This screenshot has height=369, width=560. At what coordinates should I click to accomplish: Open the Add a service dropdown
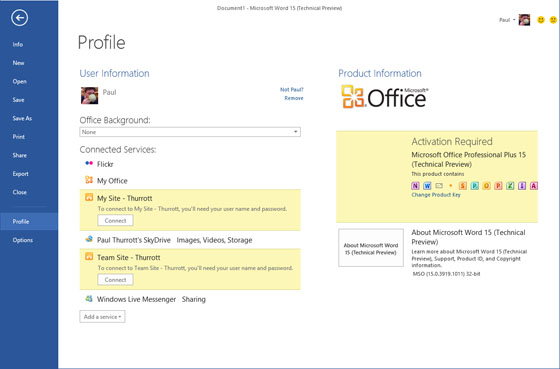click(102, 316)
